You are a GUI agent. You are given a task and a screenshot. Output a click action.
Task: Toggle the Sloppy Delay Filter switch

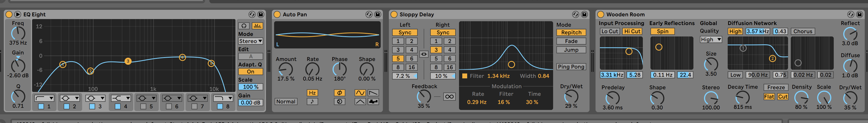[465, 76]
